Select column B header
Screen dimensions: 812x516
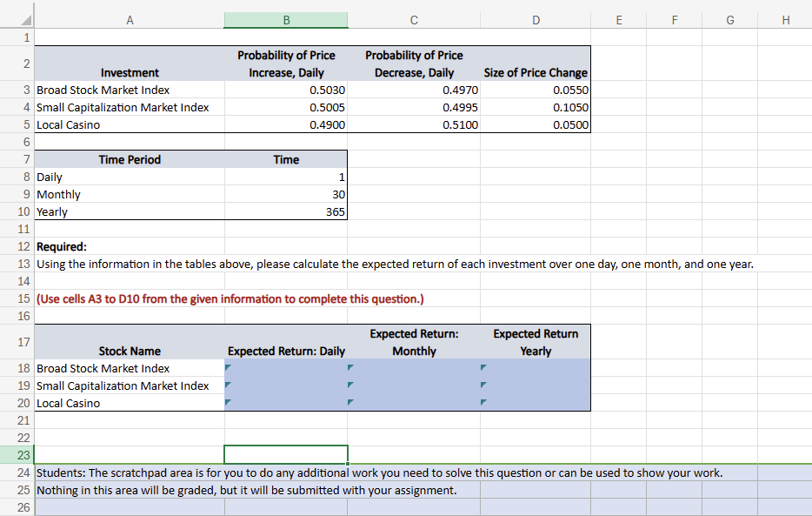coord(286,20)
